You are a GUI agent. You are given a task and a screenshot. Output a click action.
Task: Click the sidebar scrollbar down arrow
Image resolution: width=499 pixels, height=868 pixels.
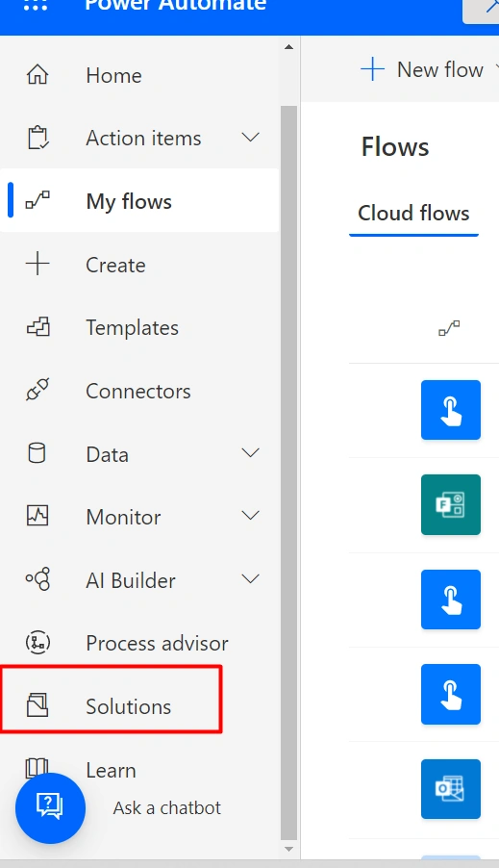[288, 849]
